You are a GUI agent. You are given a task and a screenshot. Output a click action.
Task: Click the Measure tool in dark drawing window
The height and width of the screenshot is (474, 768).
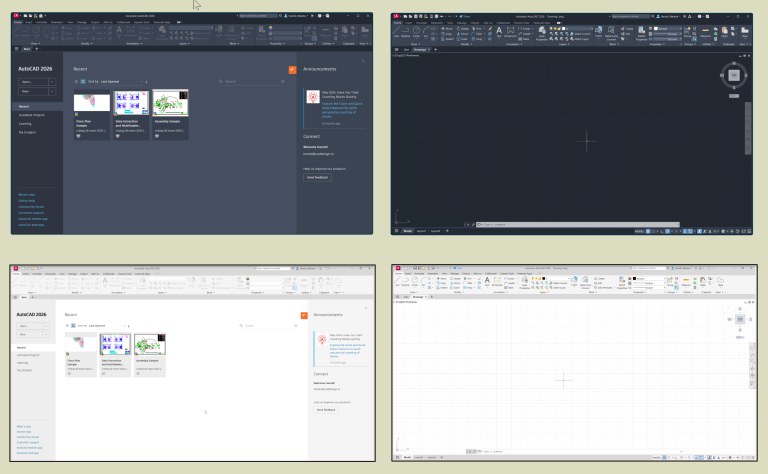tap(705, 31)
